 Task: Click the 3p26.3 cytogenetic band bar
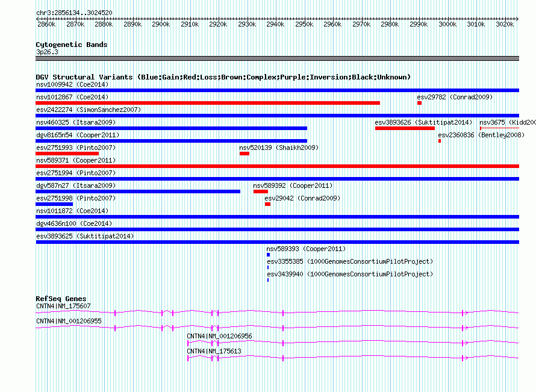(277, 58)
